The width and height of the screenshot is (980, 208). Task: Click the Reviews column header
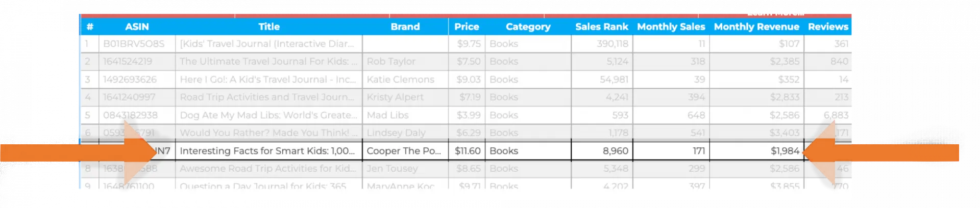coord(827,27)
